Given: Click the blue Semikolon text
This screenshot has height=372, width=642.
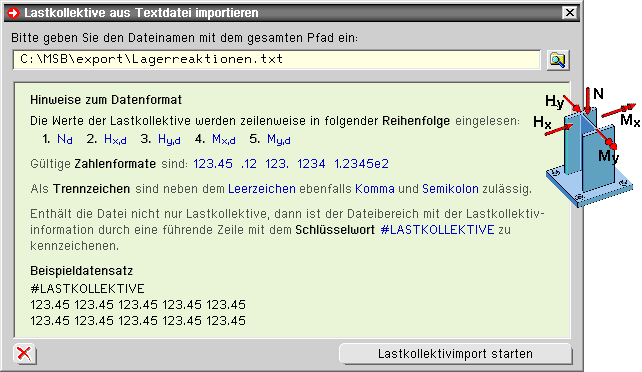Looking at the screenshot, I should click(450, 189).
